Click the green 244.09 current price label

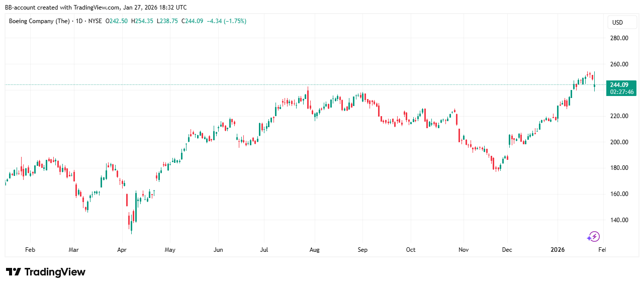coord(621,84)
